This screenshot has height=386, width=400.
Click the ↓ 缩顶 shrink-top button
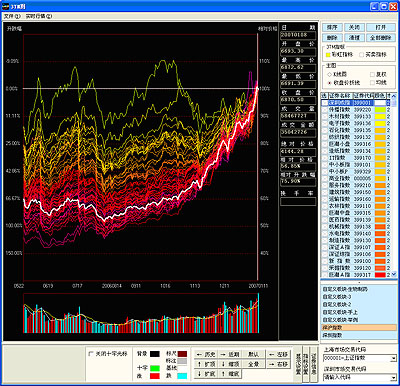pos(230,364)
